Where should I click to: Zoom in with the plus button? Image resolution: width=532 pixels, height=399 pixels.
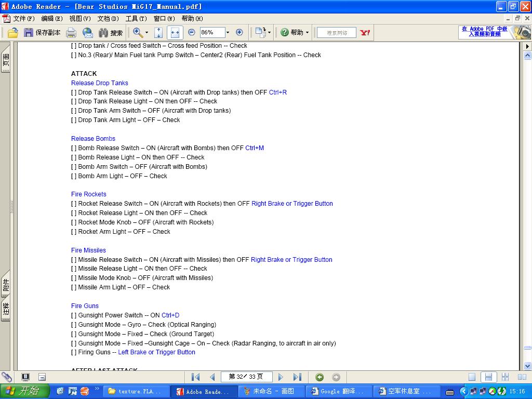click(240, 32)
